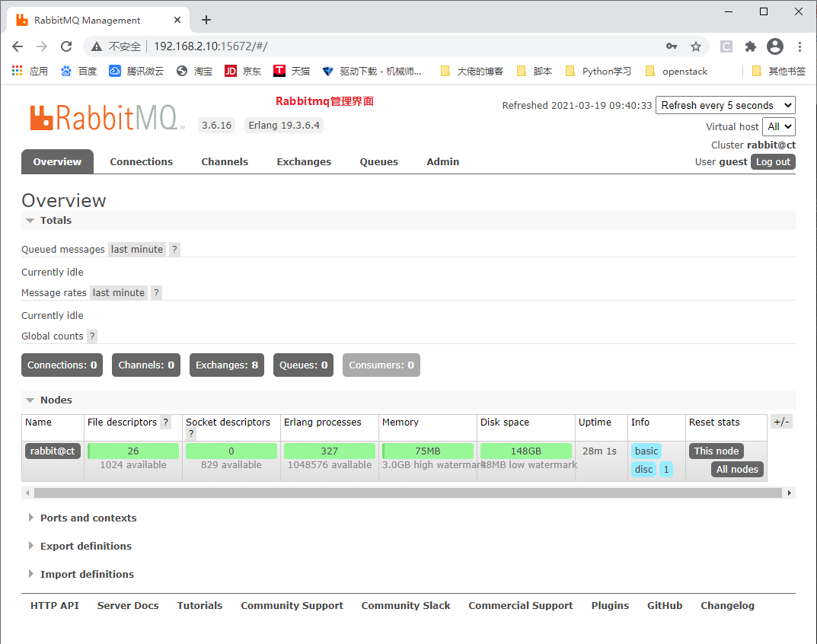The height and width of the screenshot is (644, 817).
Task: Open the refresh interval dropdown
Action: point(726,105)
